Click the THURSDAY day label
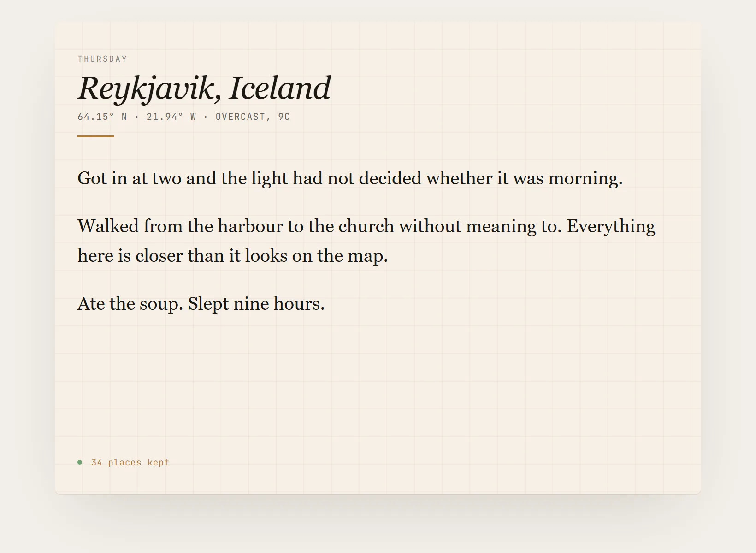 pos(102,59)
